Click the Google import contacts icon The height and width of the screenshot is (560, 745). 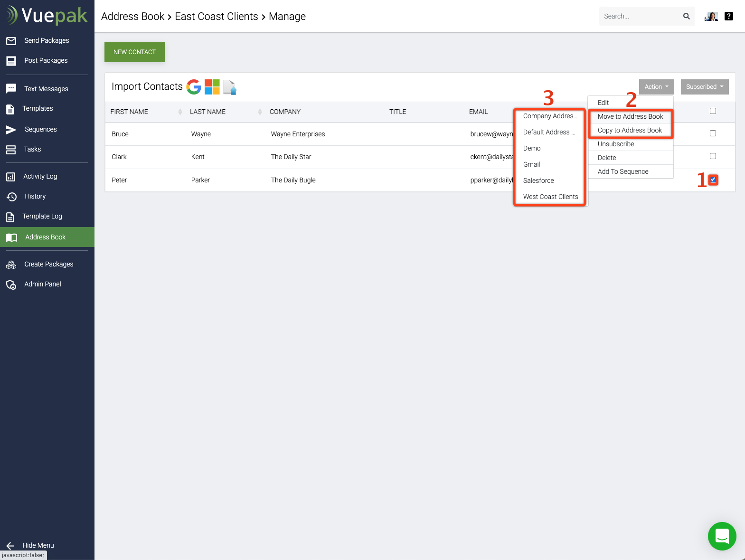point(194,87)
